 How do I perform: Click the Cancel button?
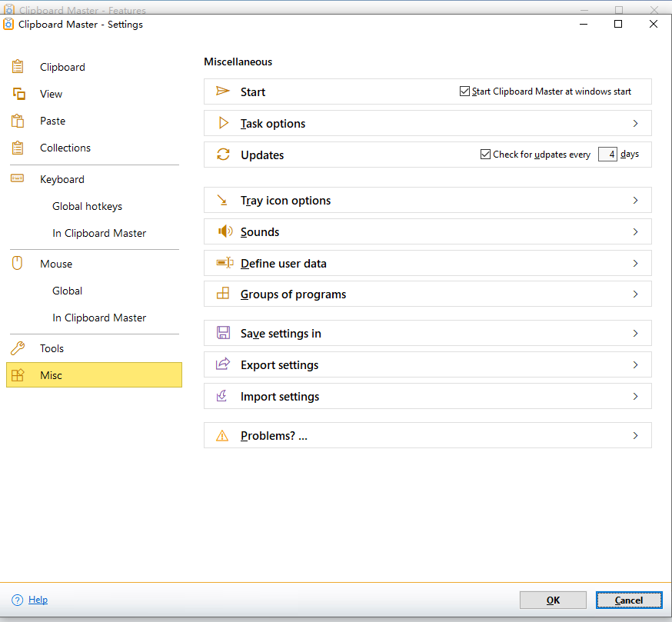[x=629, y=600]
